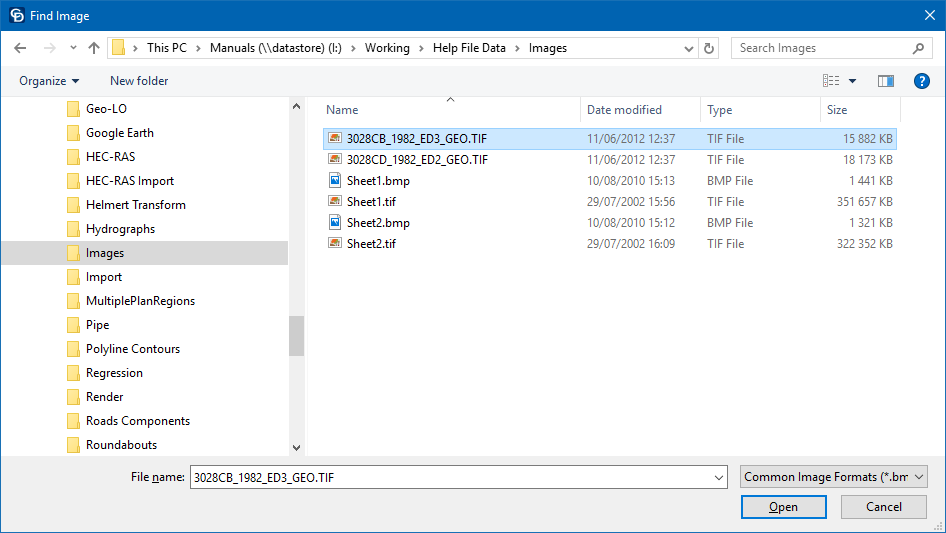Click the folder tree scroll up arrow
The height and width of the screenshot is (533, 946).
coord(296,106)
